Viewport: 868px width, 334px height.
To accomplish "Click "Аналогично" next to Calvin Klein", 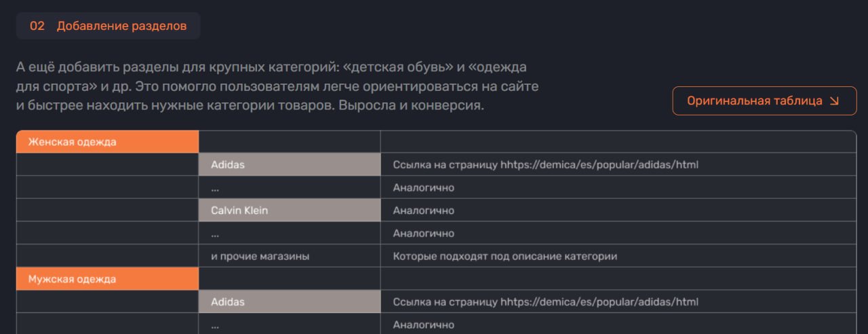I will pyautogui.click(x=424, y=210).
